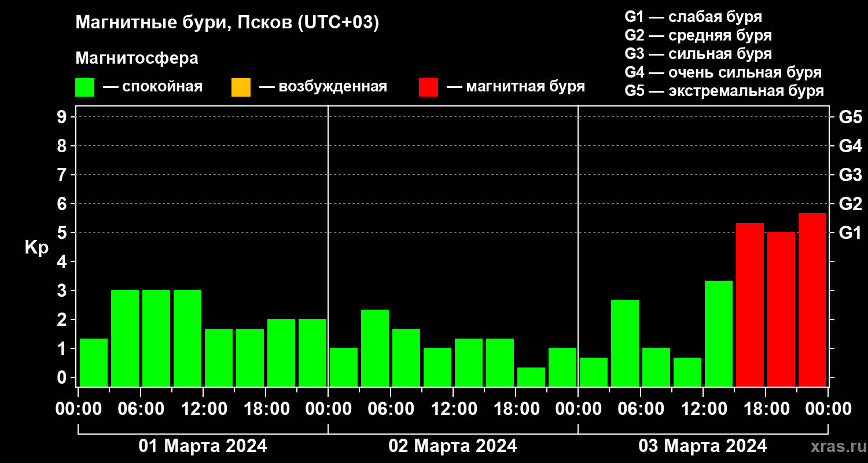The width and height of the screenshot is (868, 463).
Task: Click the G5 tick label on right axis
Action: [x=850, y=117]
